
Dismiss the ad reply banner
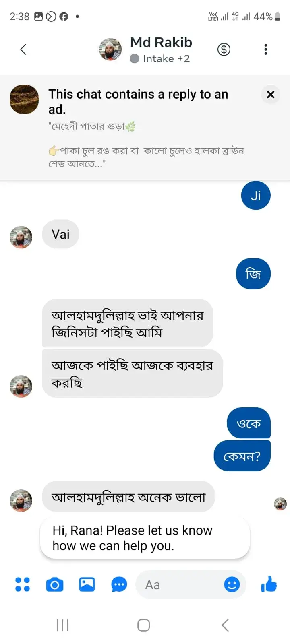click(x=271, y=95)
